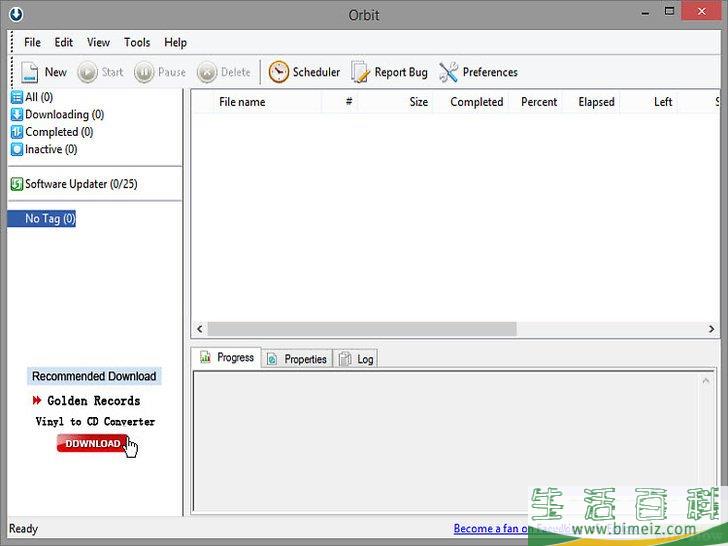Click the Recommended Download heading
This screenshot has height=546, width=728.
tap(94, 376)
